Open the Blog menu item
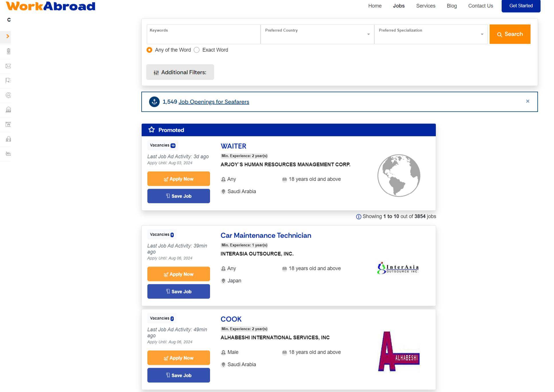Screen dimensions: 554x392 click(452, 6)
